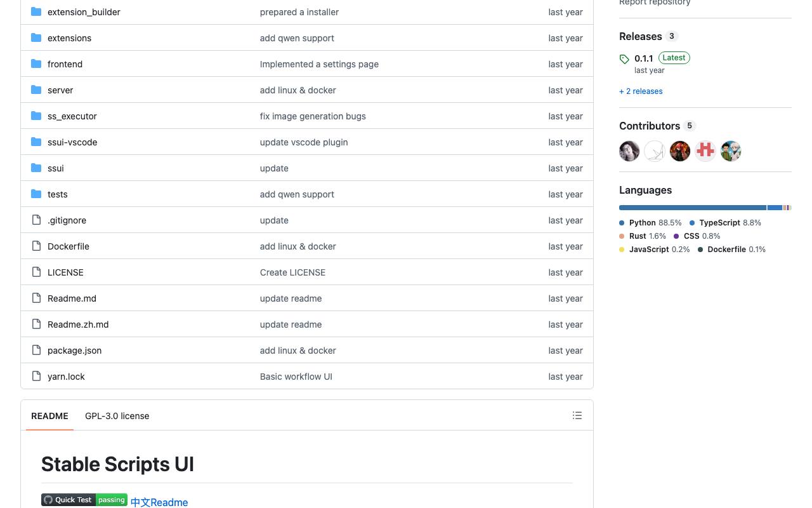Open the README outline list icon

point(577,415)
